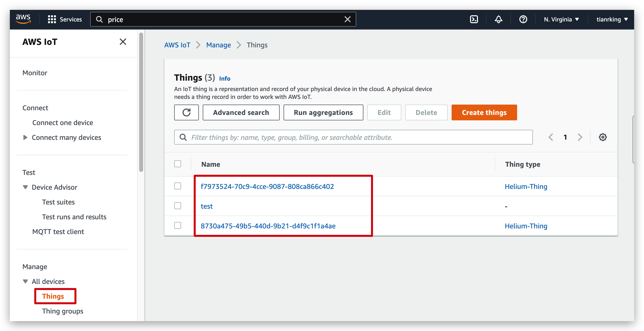
Task: Open Test runs and results
Action: pos(74,217)
